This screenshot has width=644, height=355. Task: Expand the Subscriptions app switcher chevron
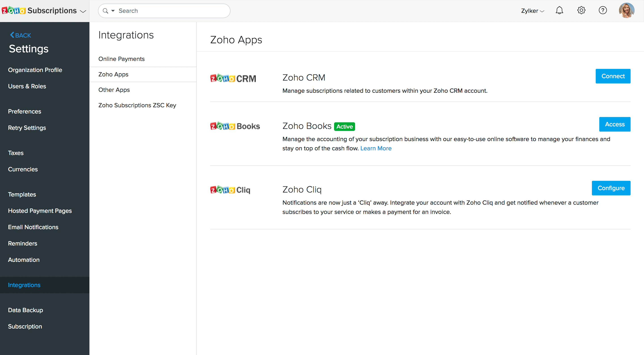pyautogui.click(x=83, y=11)
